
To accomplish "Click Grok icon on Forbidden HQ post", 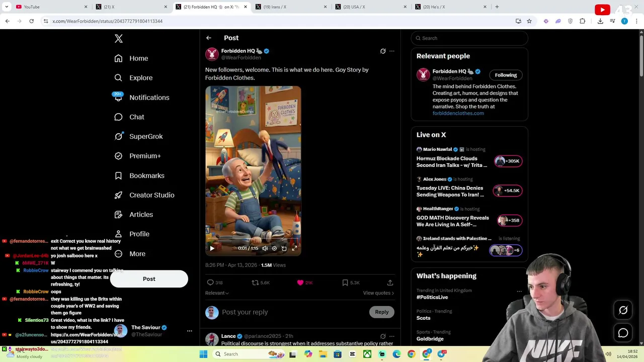I will (x=383, y=51).
